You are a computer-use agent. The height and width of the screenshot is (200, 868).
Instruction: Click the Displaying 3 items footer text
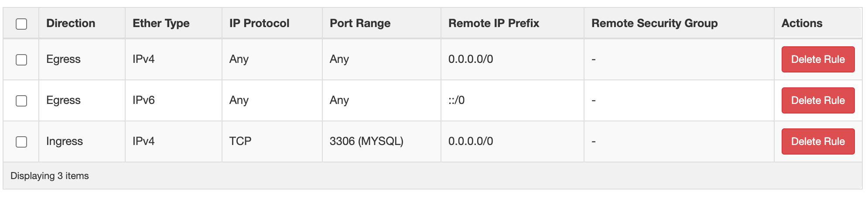50,176
